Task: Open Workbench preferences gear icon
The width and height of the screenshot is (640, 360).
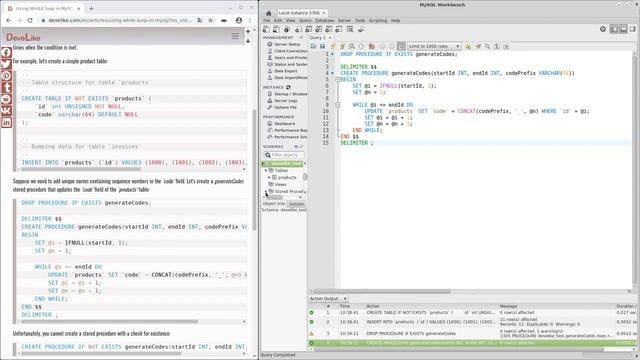Action: [603, 29]
